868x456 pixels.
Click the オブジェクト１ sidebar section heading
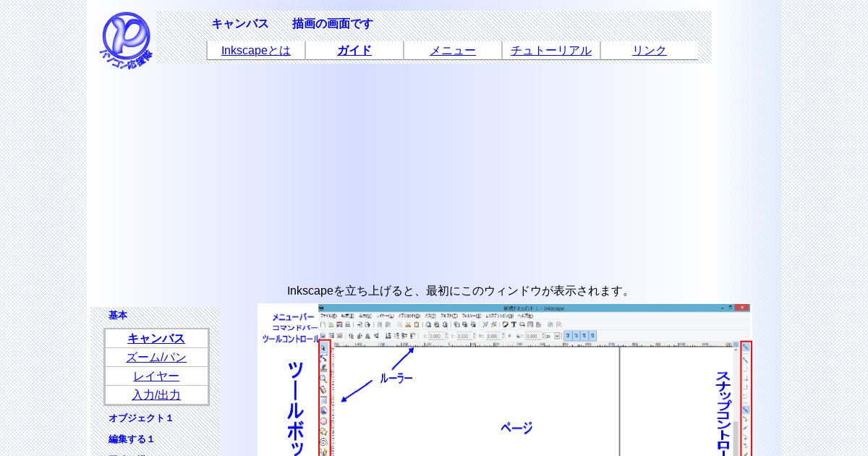click(x=141, y=418)
